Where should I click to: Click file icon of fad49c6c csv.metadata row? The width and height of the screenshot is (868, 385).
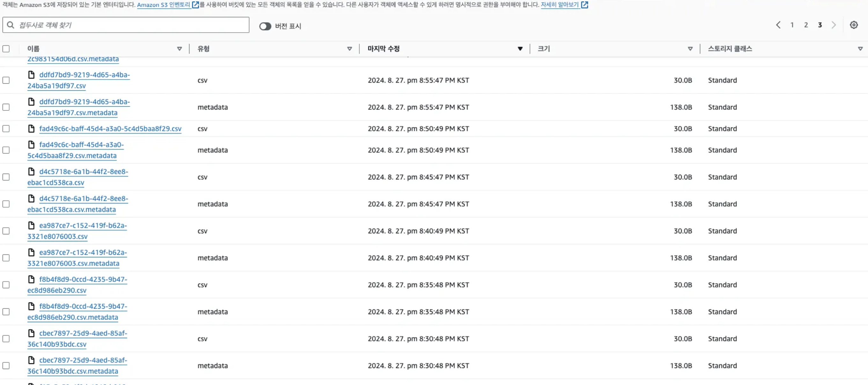coord(31,144)
